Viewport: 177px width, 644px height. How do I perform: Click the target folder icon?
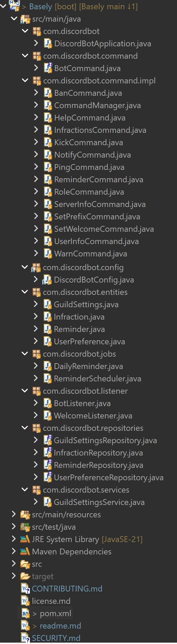coord(25,576)
